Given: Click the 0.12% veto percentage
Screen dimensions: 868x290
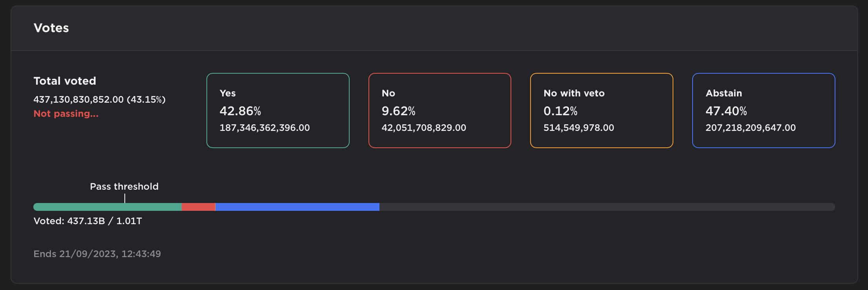Looking at the screenshot, I should click(x=560, y=111).
